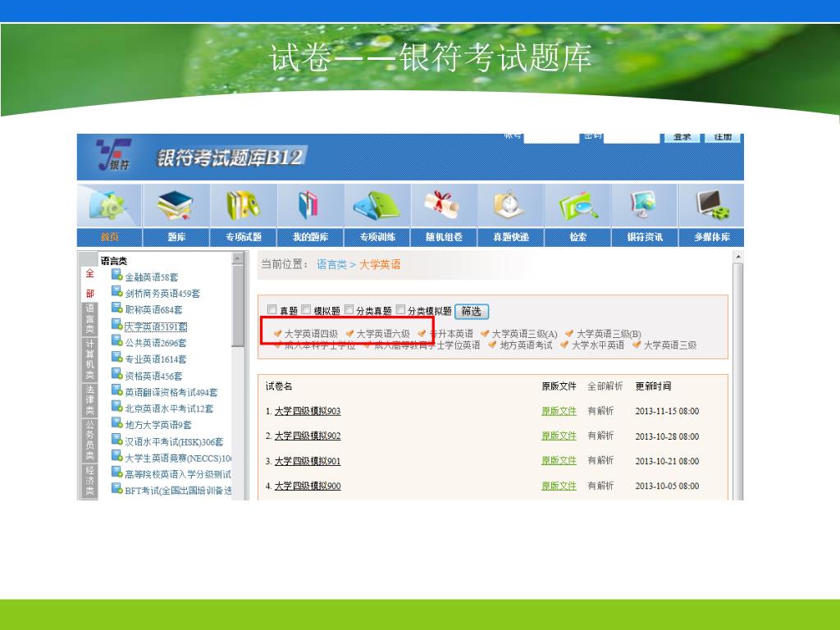840x630 pixels.
Task: Tick the 分类模拟题 checkbox
Action: tap(400, 309)
